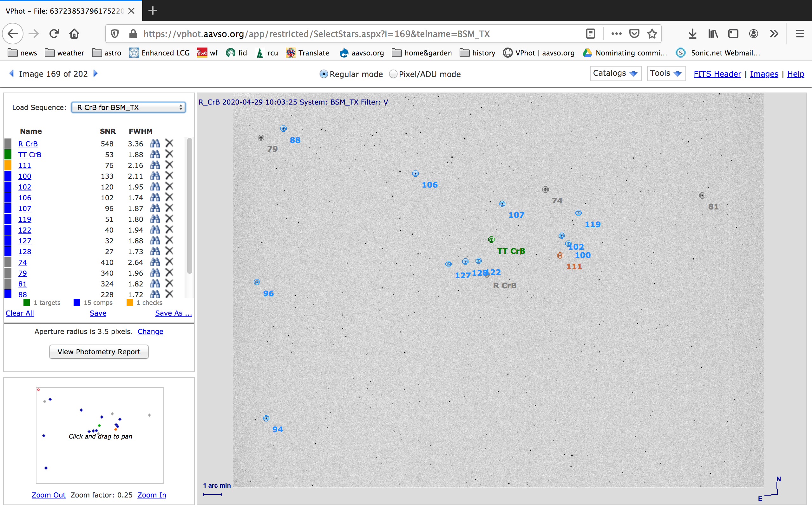The image size is (812, 507).
Task: Open the Catalogs dropdown menu
Action: pyautogui.click(x=615, y=74)
